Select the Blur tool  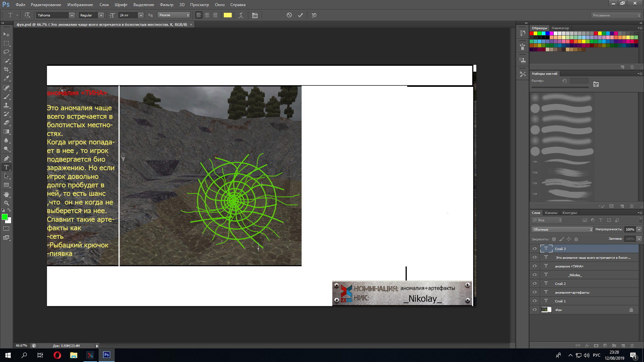pyautogui.click(x=6, y=140)
